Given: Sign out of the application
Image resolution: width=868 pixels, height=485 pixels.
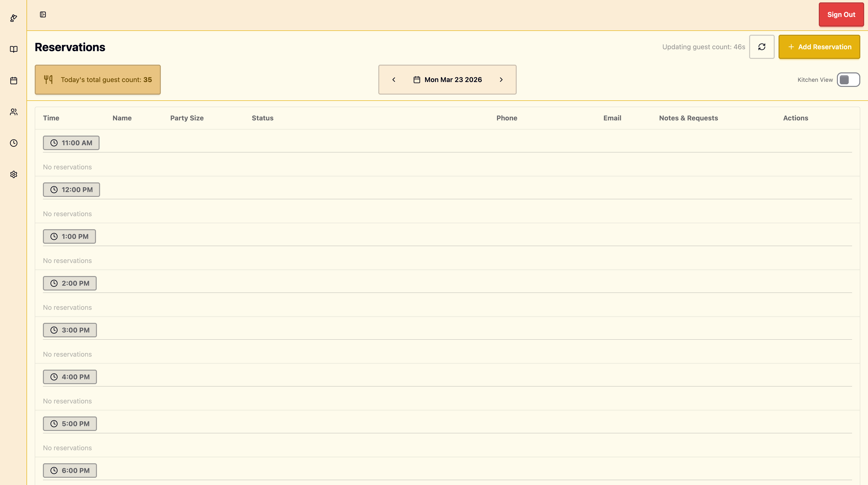Looking at the screenshot, I should [x=841, y=14].
